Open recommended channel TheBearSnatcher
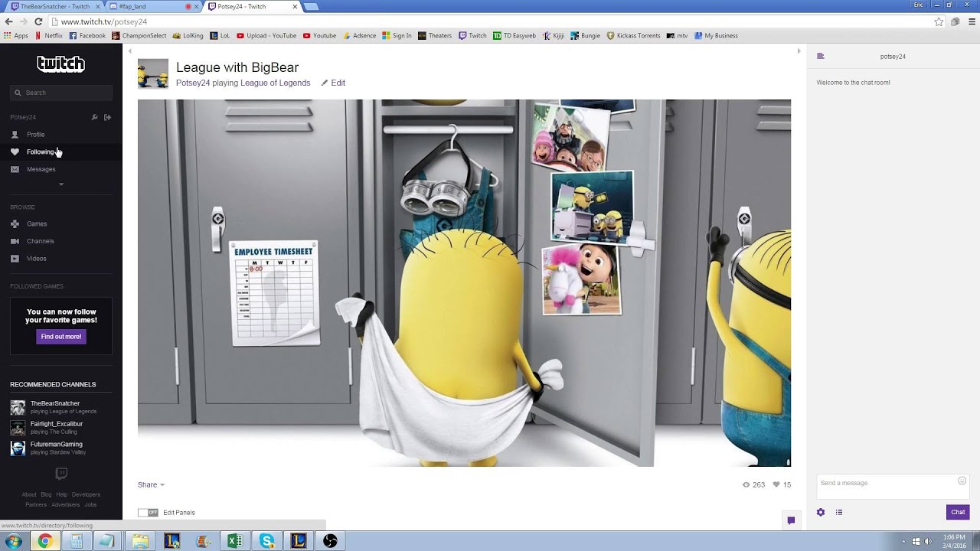Screen dimensions: 980x551 click(55, 403)
